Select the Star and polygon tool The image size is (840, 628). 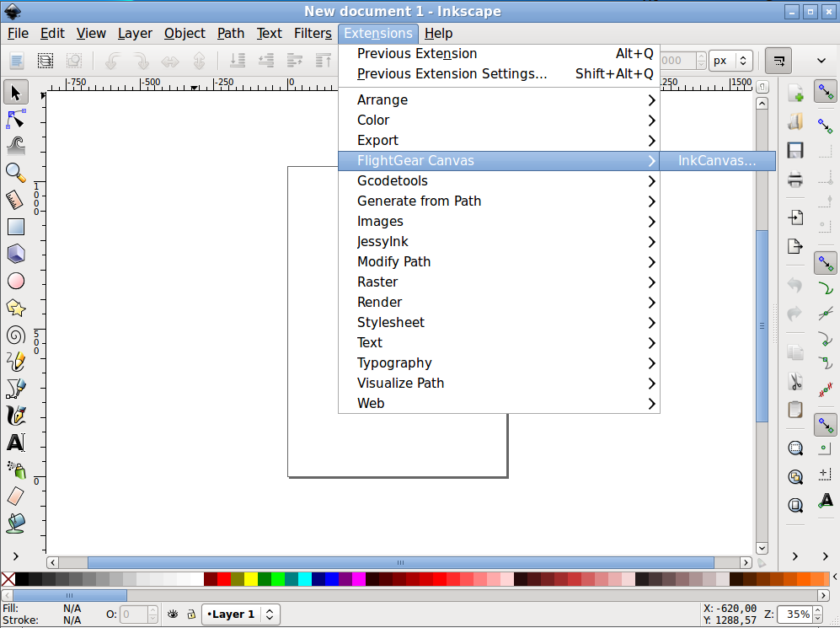15,309
